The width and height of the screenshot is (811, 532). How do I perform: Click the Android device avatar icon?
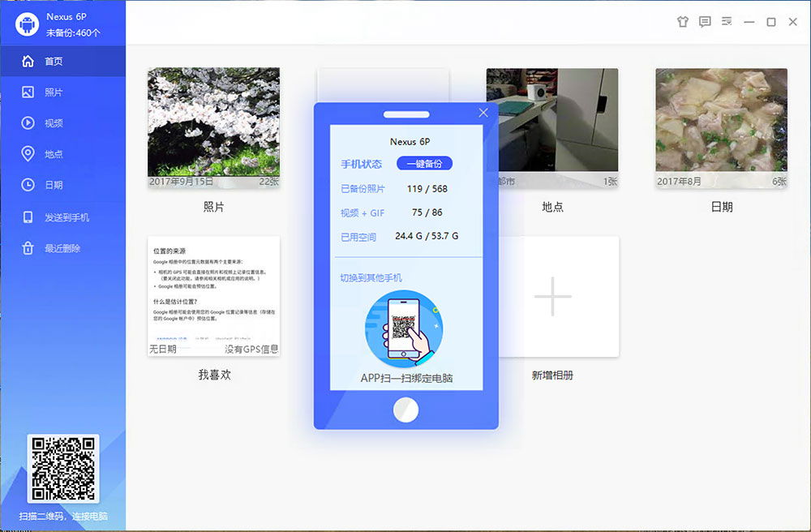pyautogui.click(x=27, y=24)
